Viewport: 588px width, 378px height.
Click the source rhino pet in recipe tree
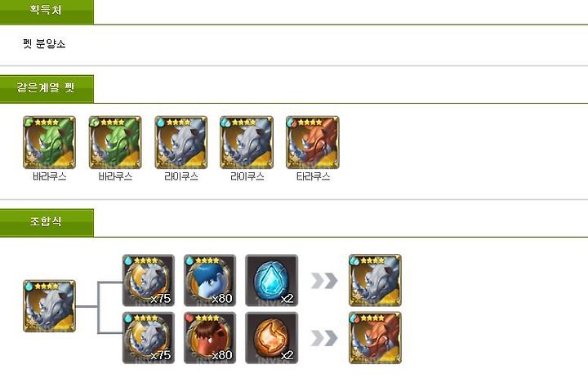[x=49, y=306]
